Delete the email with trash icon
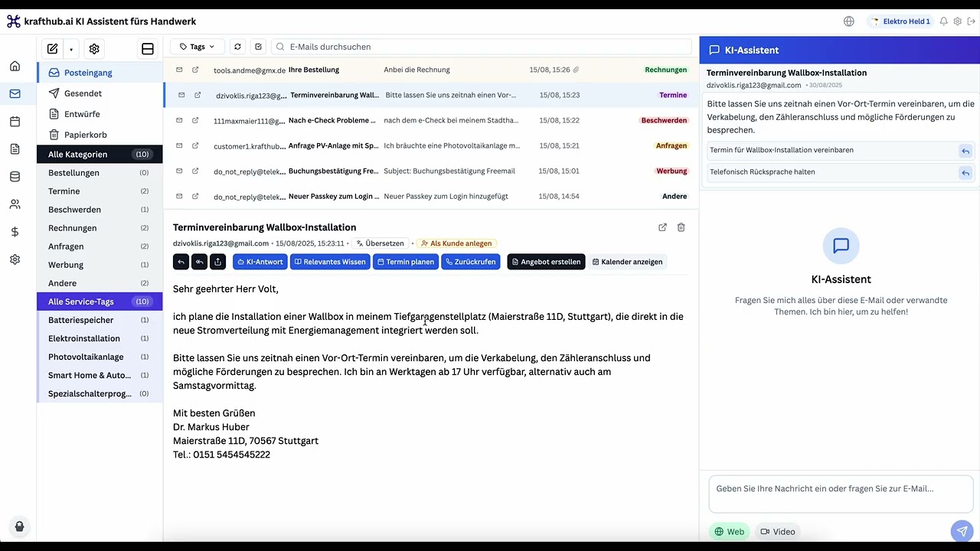980x551 pixels. 681,227
